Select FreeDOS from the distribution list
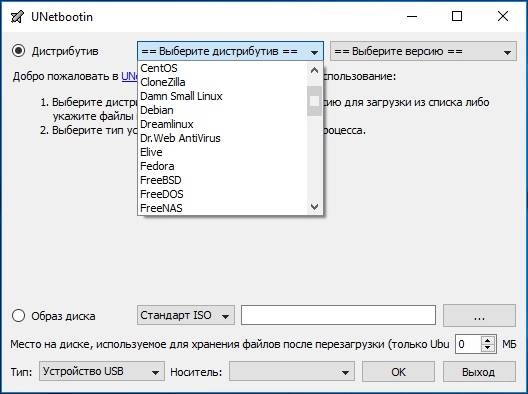The width and height of the screenshot is (528, 394). [223, 194]
